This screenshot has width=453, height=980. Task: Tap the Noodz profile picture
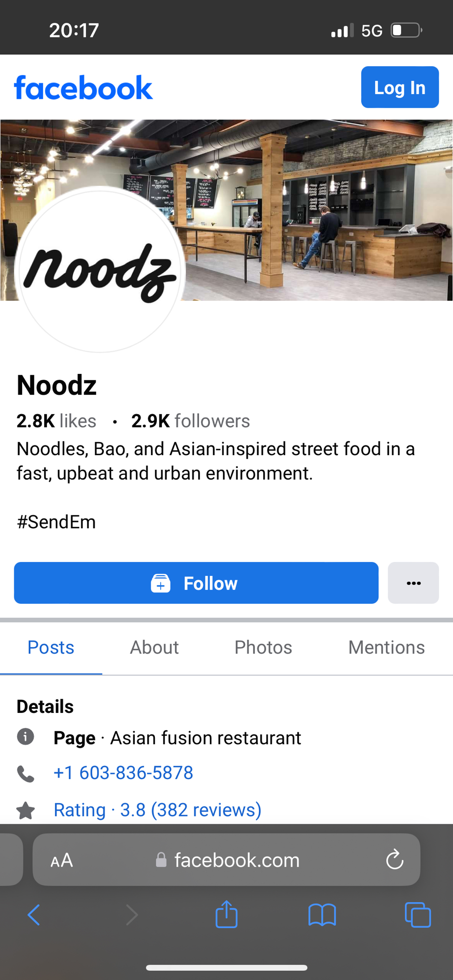coord(100,269)
